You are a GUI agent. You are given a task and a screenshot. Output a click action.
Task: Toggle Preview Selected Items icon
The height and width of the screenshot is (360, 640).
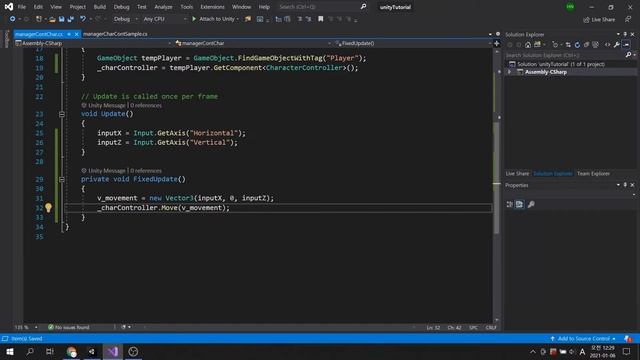[x=626, y=44]
